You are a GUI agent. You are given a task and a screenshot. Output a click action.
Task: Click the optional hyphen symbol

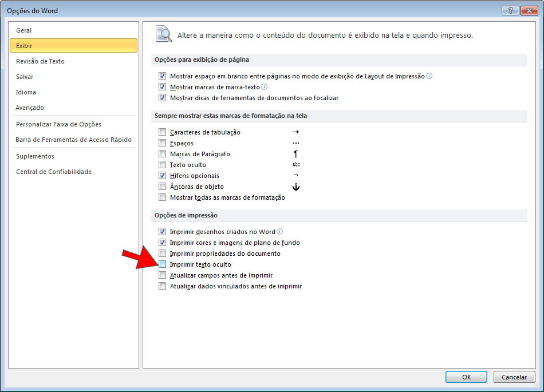coord(295,175)
